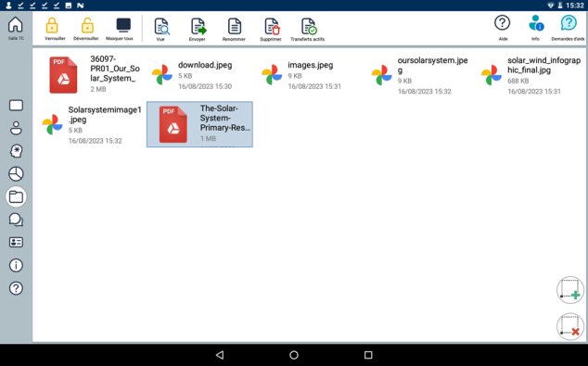Click the image notification icon in the status bar

point(69,6)
